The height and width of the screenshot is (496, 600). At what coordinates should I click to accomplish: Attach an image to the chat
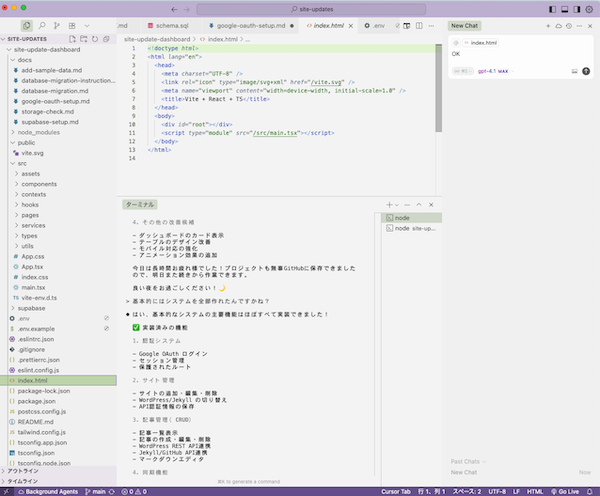pyautogui.click(x=574, y=71)
